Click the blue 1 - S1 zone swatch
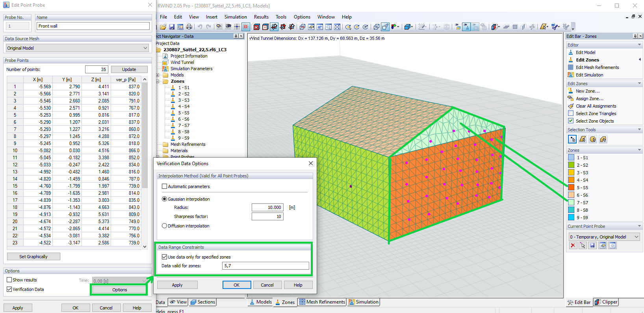The height and width of the screenshot is (313, 644). coord(571,158)
